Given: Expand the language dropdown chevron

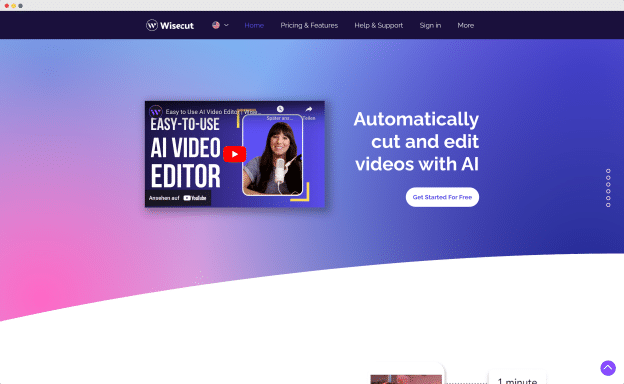Looking at the screenshot, I should [x=226, y=25].
